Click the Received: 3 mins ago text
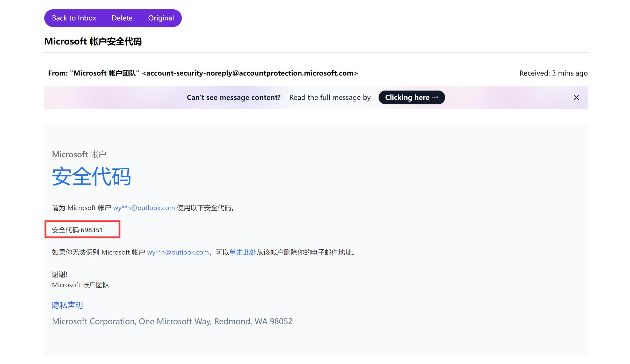This screenshot has width=630, height=364. 554,73
